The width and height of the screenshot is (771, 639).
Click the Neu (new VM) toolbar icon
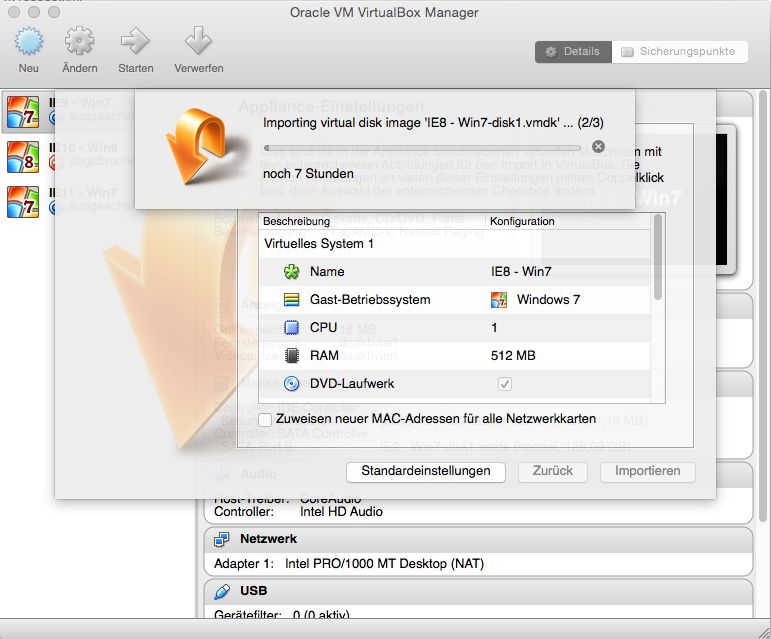point(28,42)
